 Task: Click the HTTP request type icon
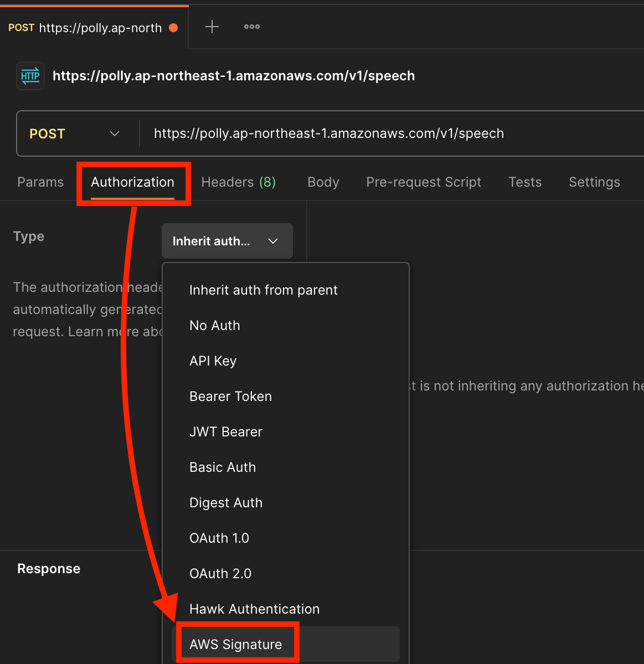pos(30,76)
